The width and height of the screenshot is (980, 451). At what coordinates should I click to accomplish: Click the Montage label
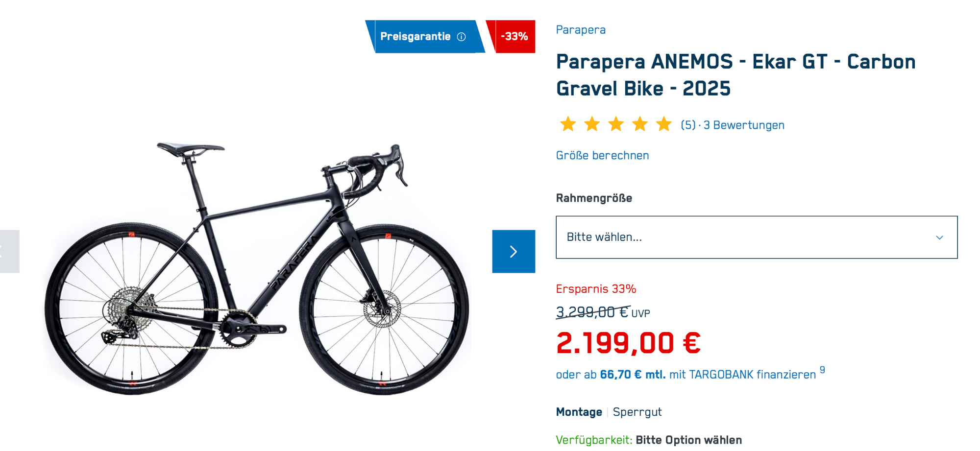(579, 412)
